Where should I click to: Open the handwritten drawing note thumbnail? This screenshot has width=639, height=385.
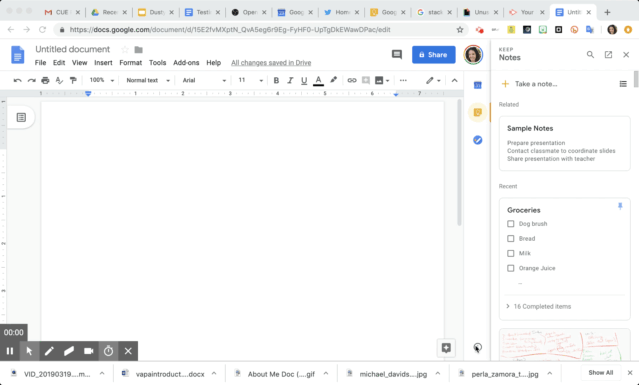564,345
